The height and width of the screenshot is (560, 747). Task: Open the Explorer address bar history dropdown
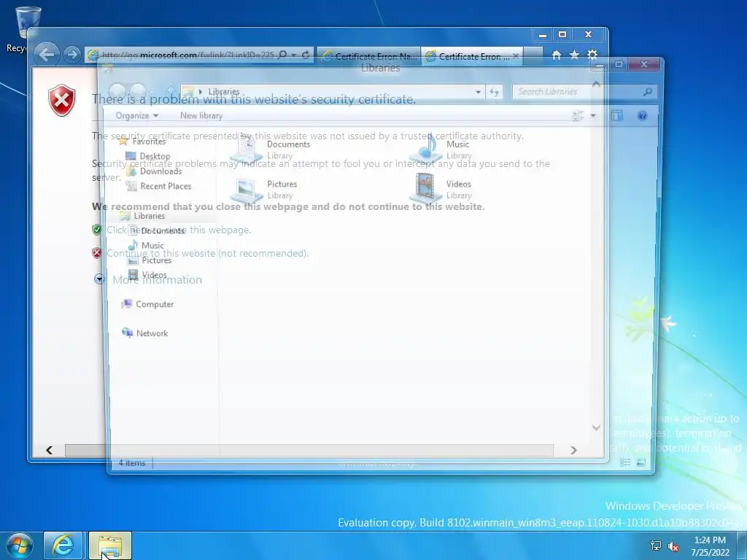pos(479,92)
